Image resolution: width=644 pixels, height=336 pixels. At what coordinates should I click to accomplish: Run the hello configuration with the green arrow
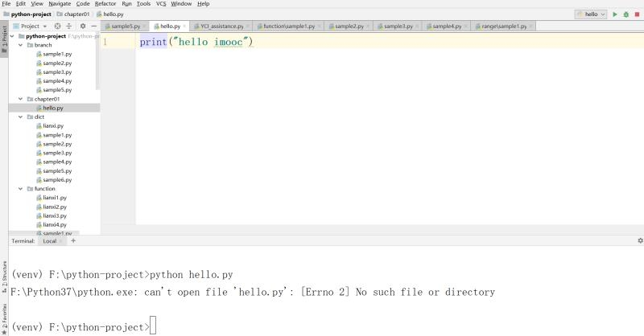tap(615, 14)
